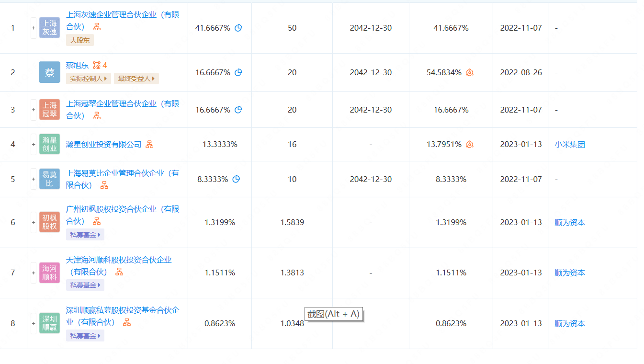This screenshot has height=364, width=644.
Task: Click equity chain icon beside 13.7951%
Action: click(470, 144)
